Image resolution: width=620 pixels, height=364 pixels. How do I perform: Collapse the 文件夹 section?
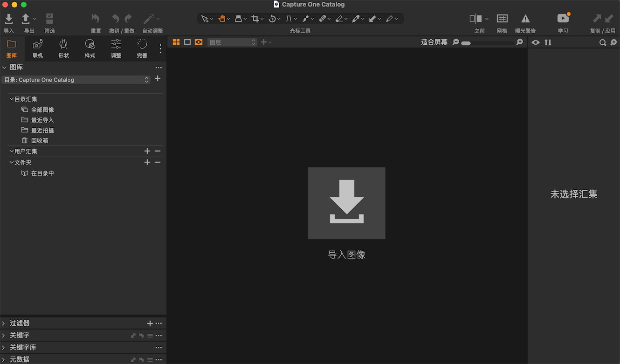(x=12, y=163)
